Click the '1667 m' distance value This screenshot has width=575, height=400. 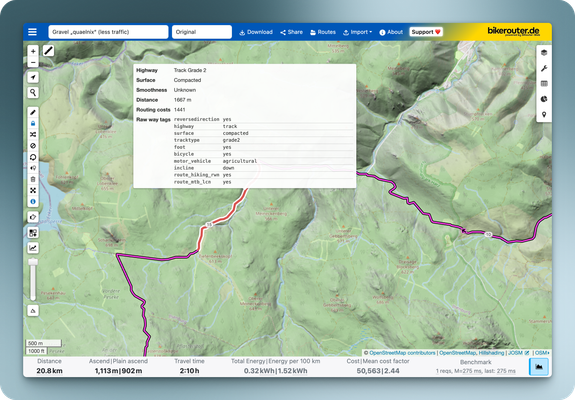(x=182, y=100)
